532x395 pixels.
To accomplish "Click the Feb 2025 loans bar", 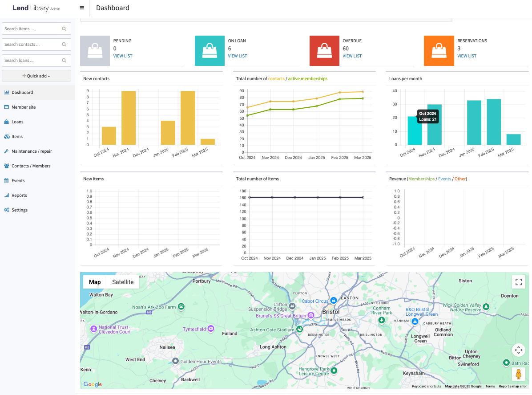I will pyautogui.click(x=494, y=122).
